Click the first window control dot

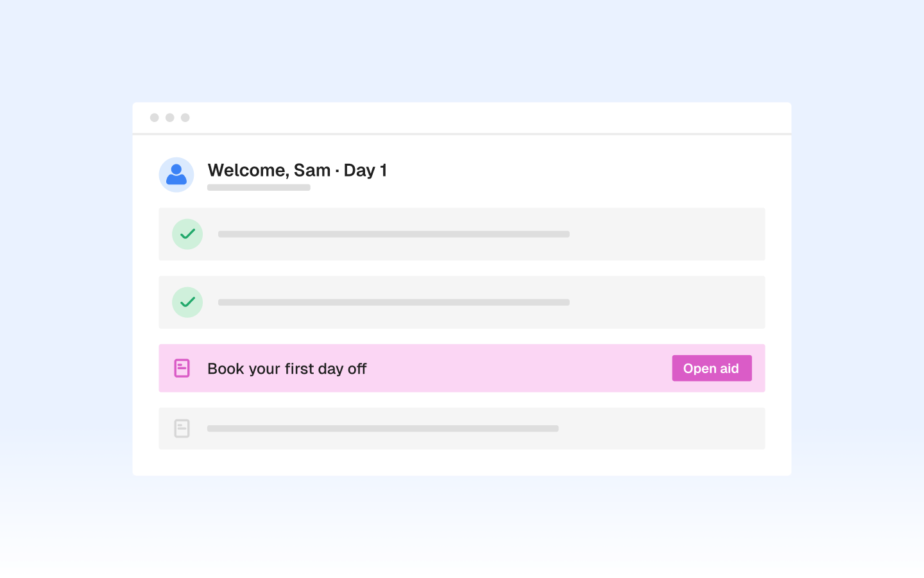click(x=155, y=118)
